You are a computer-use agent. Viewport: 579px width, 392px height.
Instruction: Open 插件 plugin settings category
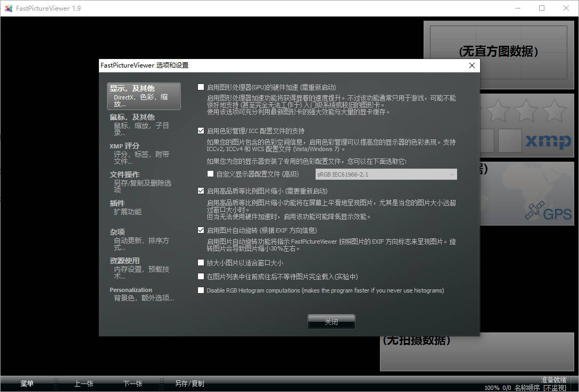click(x=144, y=207)
